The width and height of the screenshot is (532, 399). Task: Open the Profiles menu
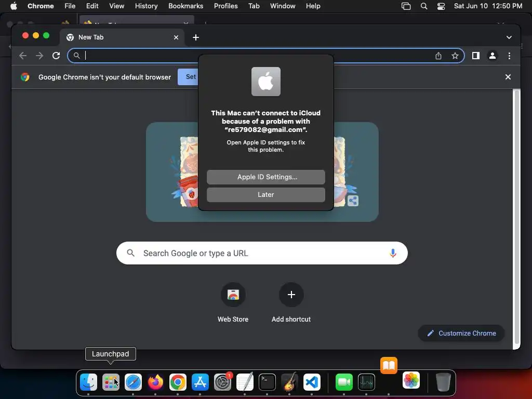coord(225,6)
